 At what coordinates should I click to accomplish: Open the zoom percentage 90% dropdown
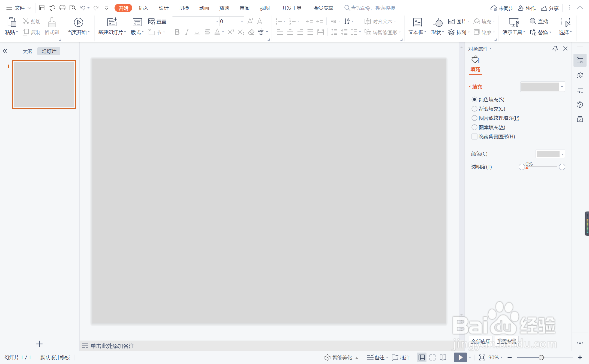click(495, 357)
